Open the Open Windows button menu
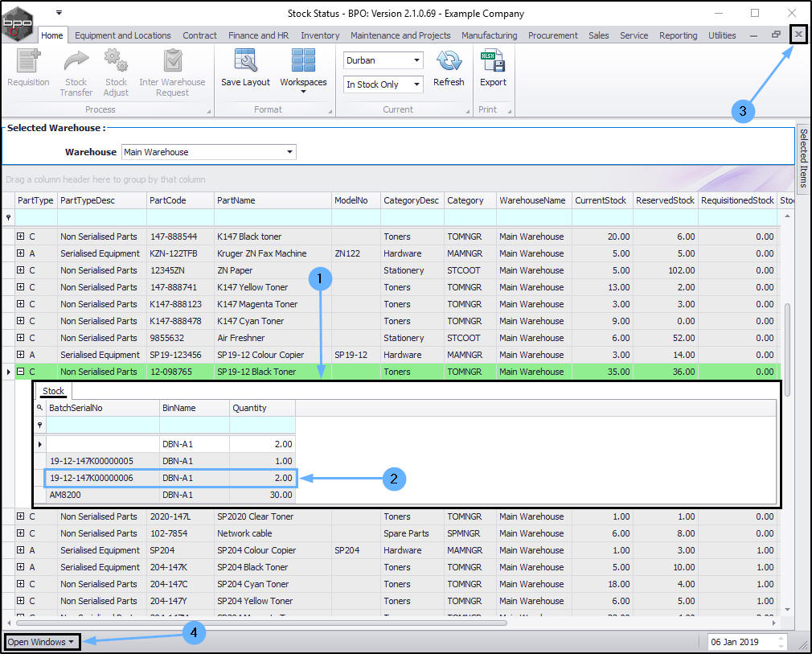Image resolution: width=812 pixels, height=654 pixels. 43,642
